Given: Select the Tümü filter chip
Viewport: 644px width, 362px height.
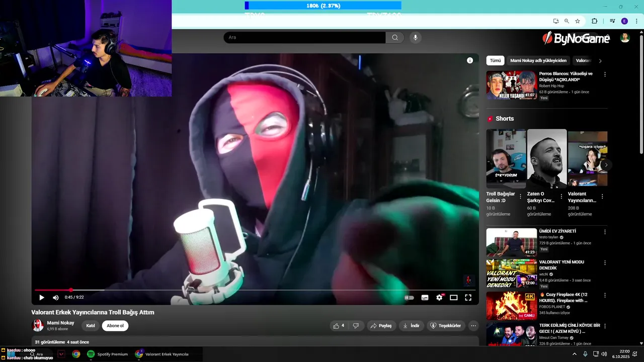Looking at the screenshot, I should pyautogui.click(x=496, y=60).
